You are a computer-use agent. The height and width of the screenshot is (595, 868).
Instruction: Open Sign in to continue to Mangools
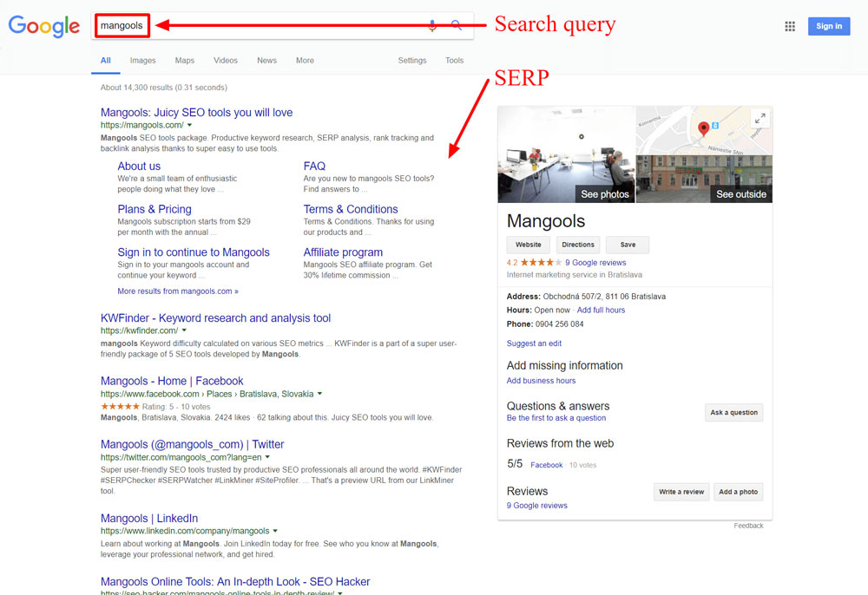(194, 252)
